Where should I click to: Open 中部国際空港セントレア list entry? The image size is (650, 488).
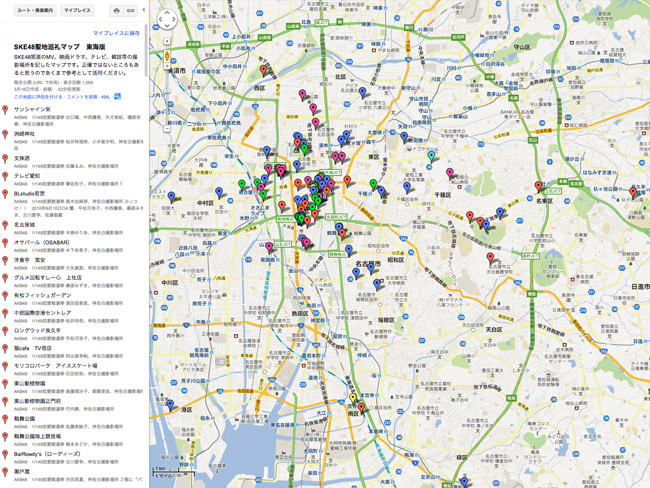tap(43, 313)
